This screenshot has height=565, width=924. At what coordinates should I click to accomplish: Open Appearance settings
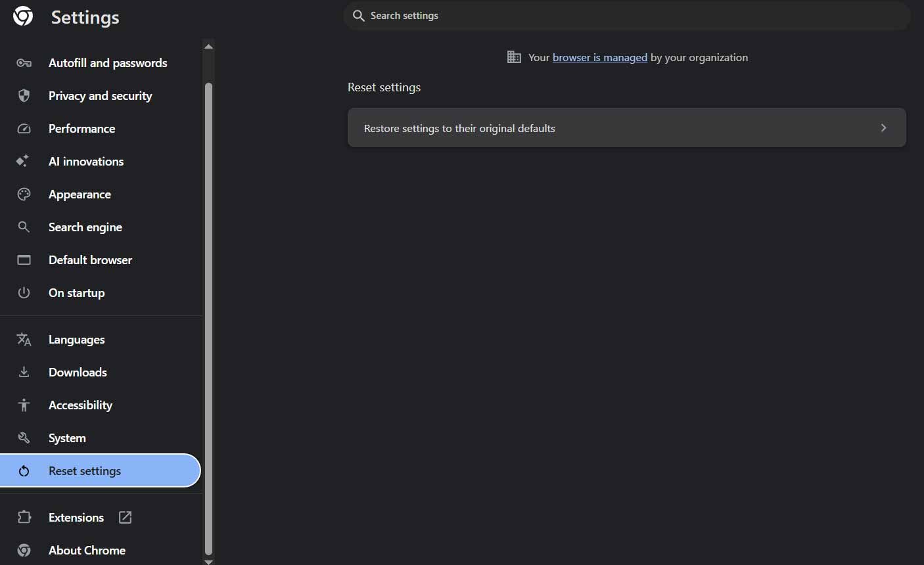click(101, 194)
